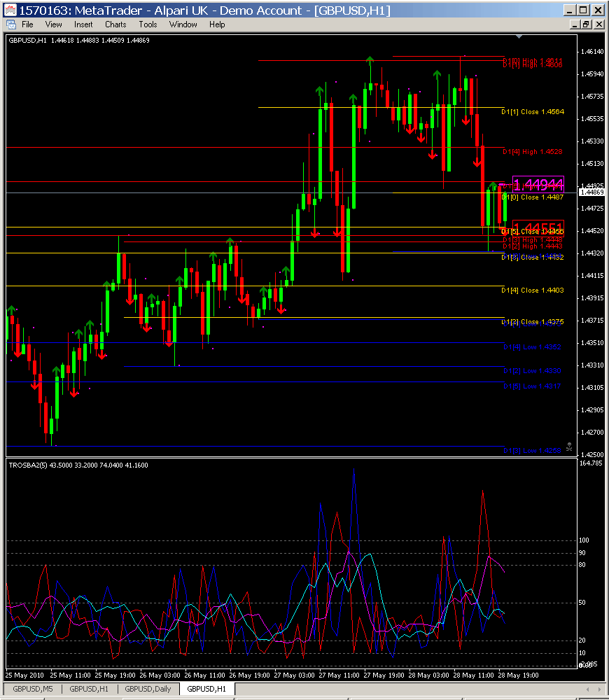Screen dimensions: 609x700
Task: Open the Help menu
Action: (x=217, y=24)
